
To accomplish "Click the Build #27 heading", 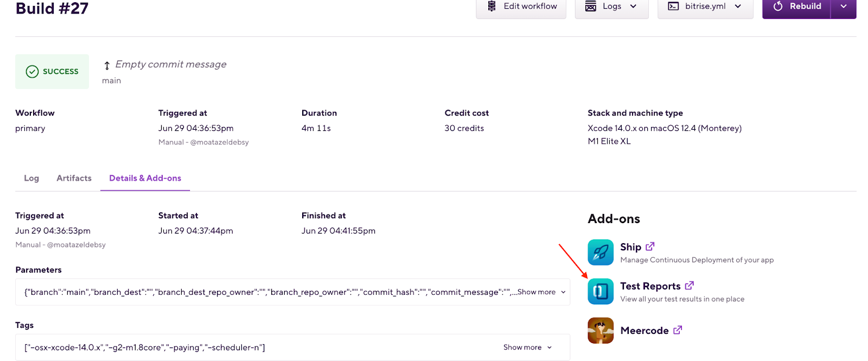I will coord(52,8).
